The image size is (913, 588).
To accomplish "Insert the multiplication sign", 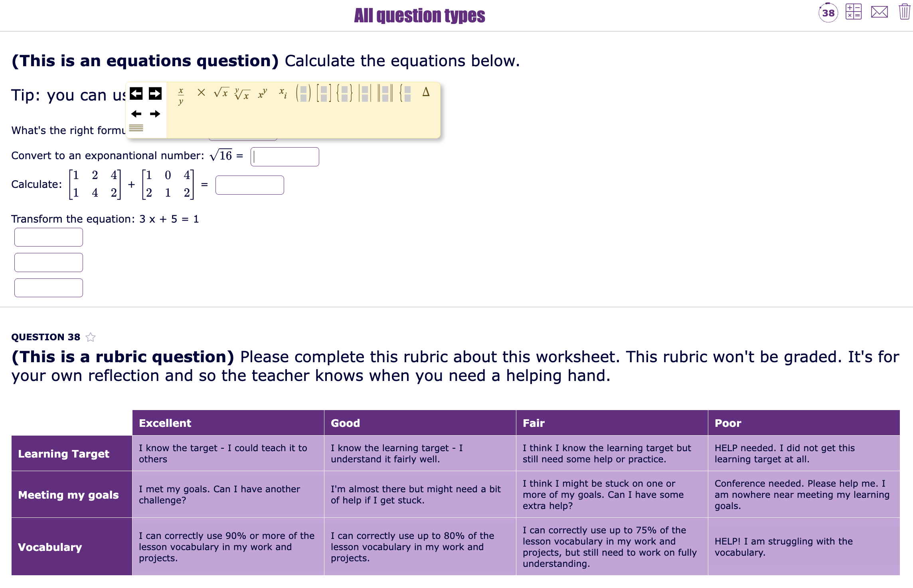I will click(x=201, y=93).
